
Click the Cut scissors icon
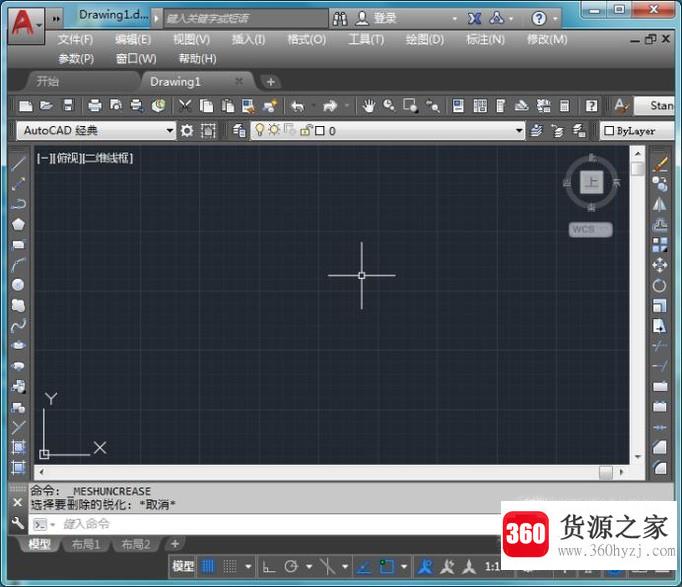[185, 106]
